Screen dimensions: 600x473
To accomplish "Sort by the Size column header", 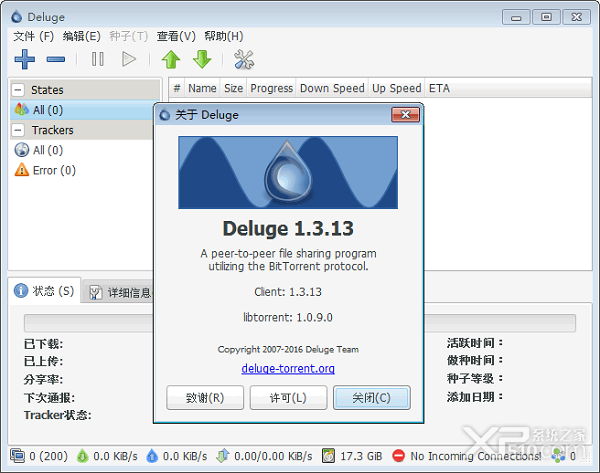I will click(233, 88).
